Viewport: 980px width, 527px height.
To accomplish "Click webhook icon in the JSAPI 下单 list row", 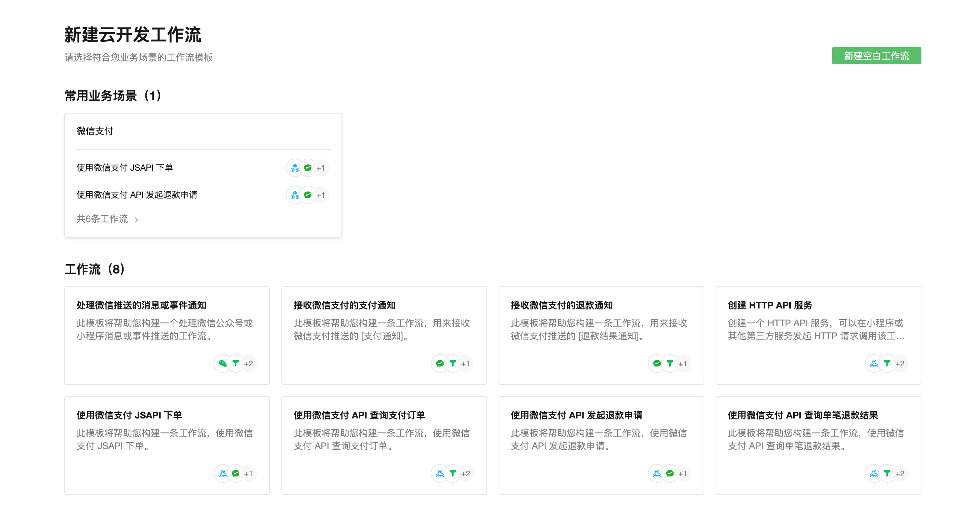I will point(294,168).
